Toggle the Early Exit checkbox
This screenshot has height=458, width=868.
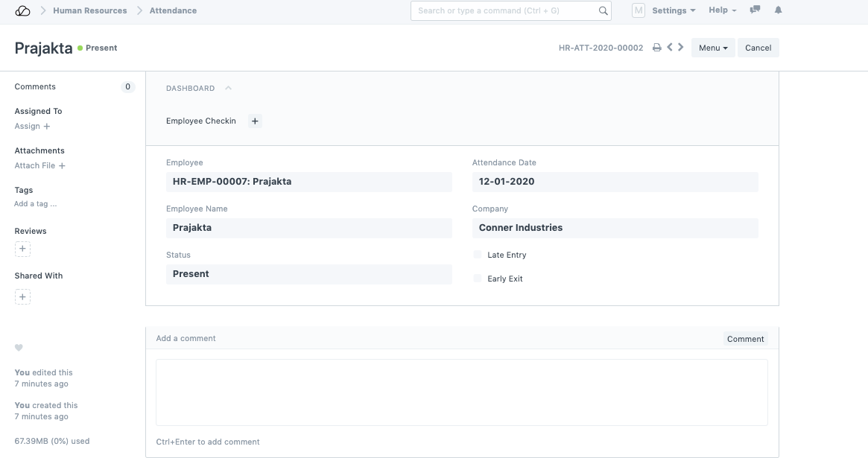click(478, 279)
